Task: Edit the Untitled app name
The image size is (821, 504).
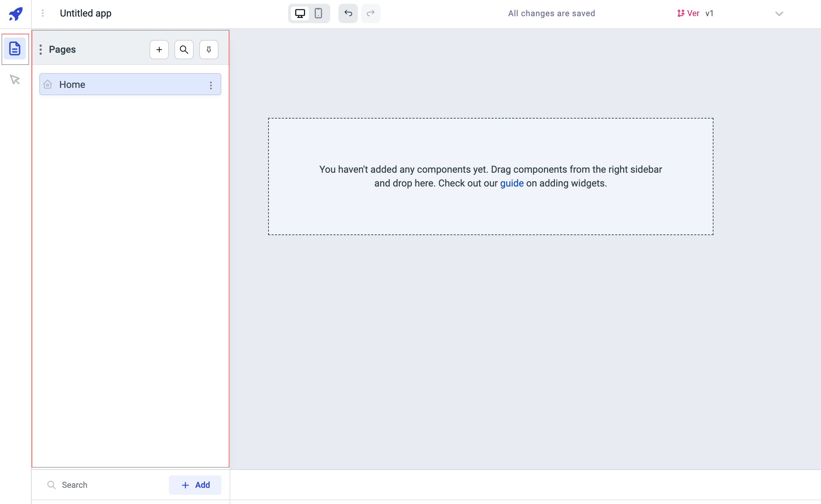Action: (x=85, y=13)
